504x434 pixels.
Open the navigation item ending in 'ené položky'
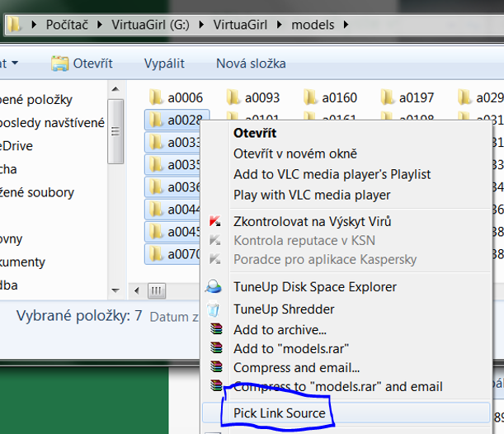(x=36, y=100)
